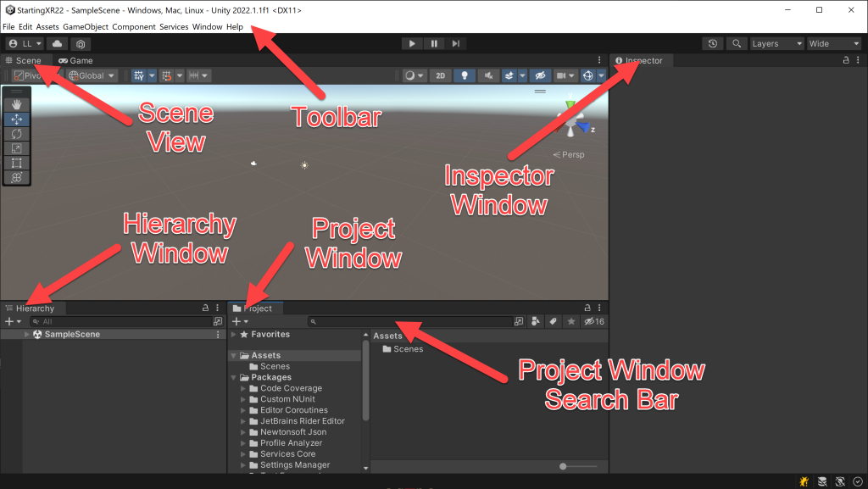
Task: Select the Hand view tool
Action: [17, 104]
